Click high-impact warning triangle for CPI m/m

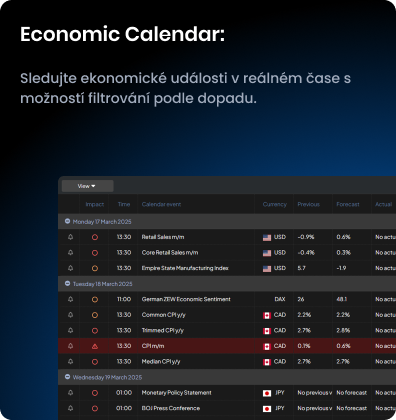pyautogui.click(x=95, y=346)
